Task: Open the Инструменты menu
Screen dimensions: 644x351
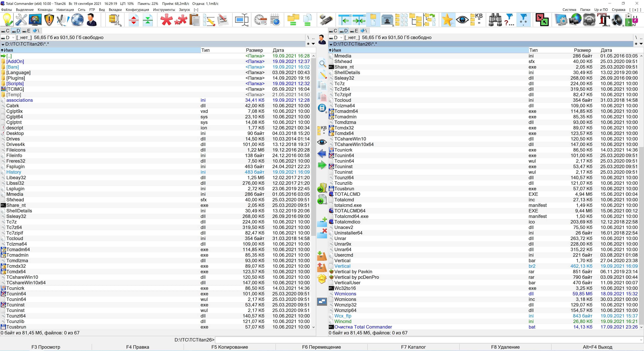Action: point(164,10)
